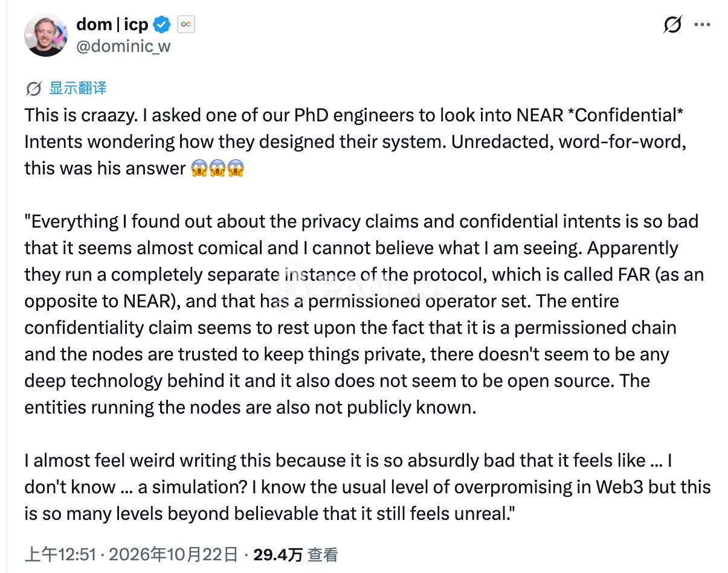The width and height of the screenshot is (728, 573).
Task: Click the blue verified checkmark badge
Action: pyautogui.click(x=161, y=25)
